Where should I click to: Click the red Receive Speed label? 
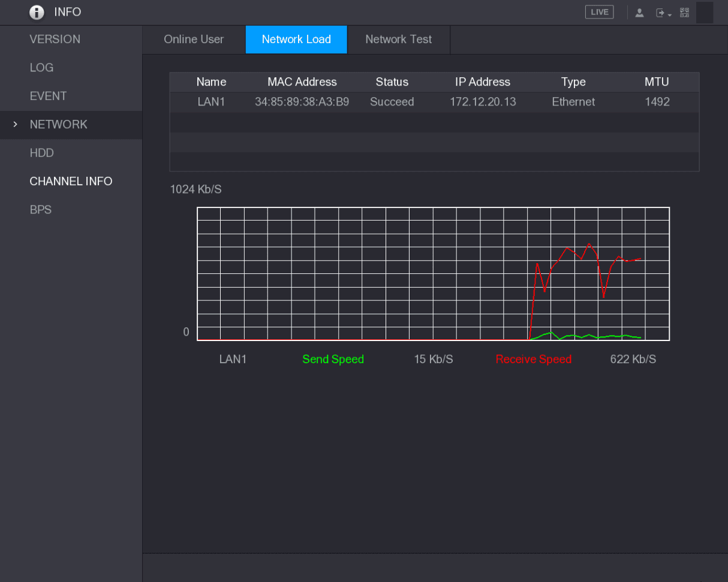pyautogui.click(x=534, y=359)
